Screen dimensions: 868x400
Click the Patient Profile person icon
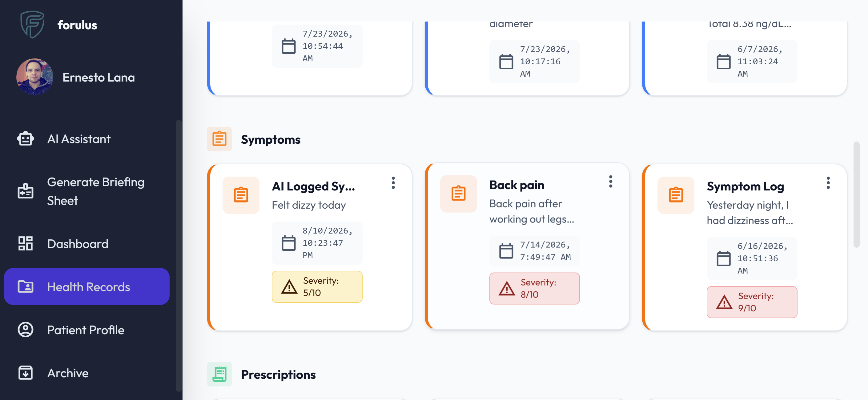pyautogui.click(x=26, y=330)
